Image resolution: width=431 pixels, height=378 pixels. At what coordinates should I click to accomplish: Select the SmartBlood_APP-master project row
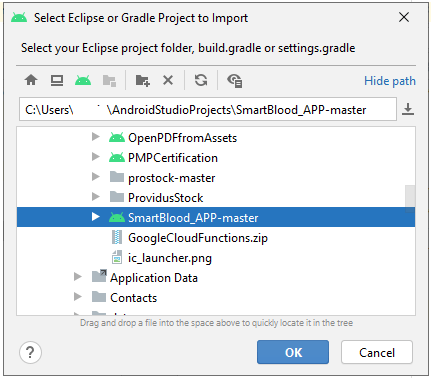point(216,217)
